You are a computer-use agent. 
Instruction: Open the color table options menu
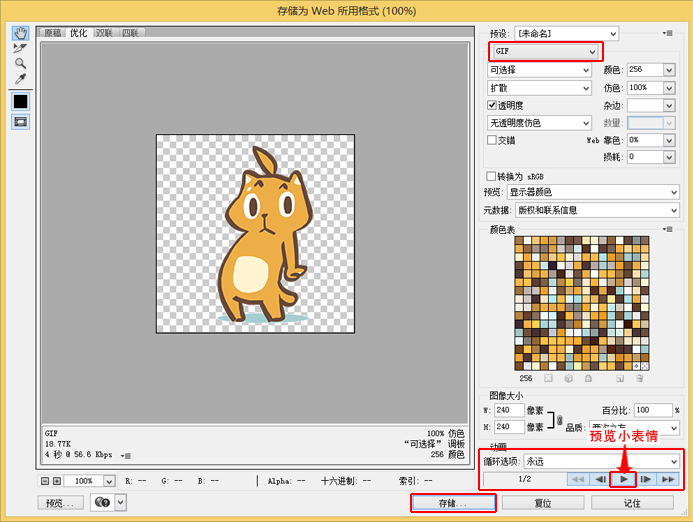coord(668,229)
